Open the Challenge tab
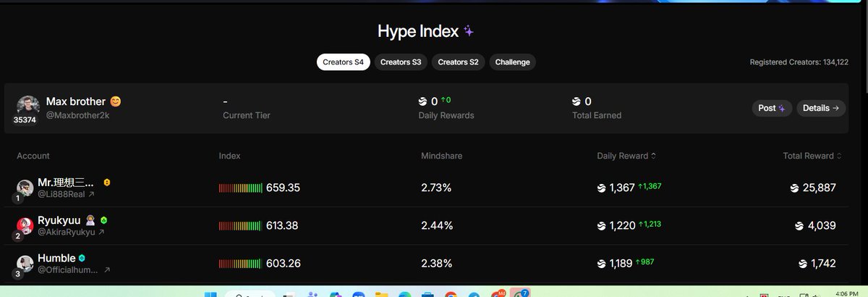Viewport: 868px width, 297px height. (x=513, y=62)
